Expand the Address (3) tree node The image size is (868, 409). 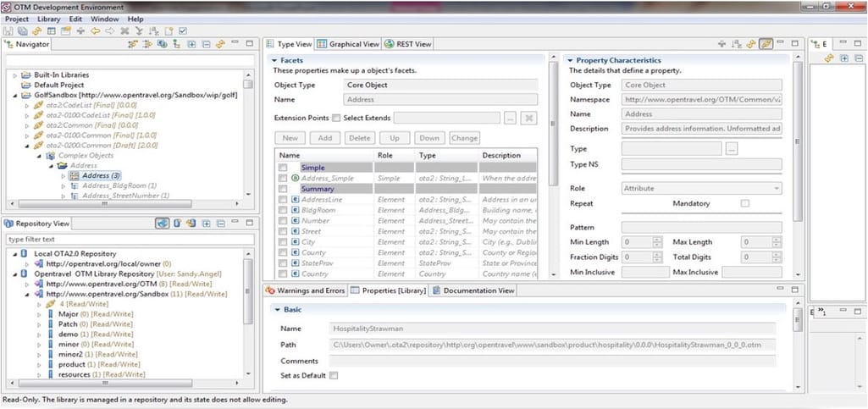point(64,176)
